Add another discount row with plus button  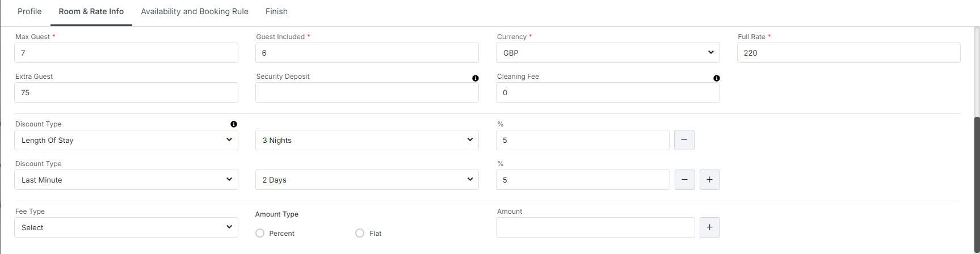tap(710, 180)
